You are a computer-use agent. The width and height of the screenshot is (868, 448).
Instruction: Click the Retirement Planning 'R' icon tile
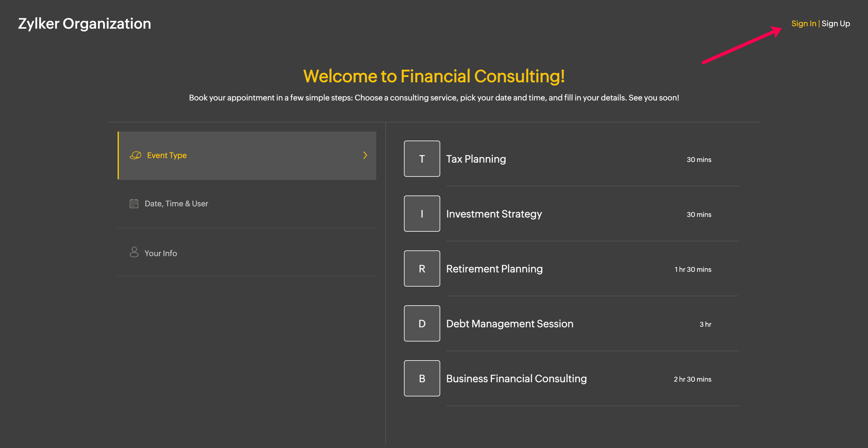coord(422,268)
